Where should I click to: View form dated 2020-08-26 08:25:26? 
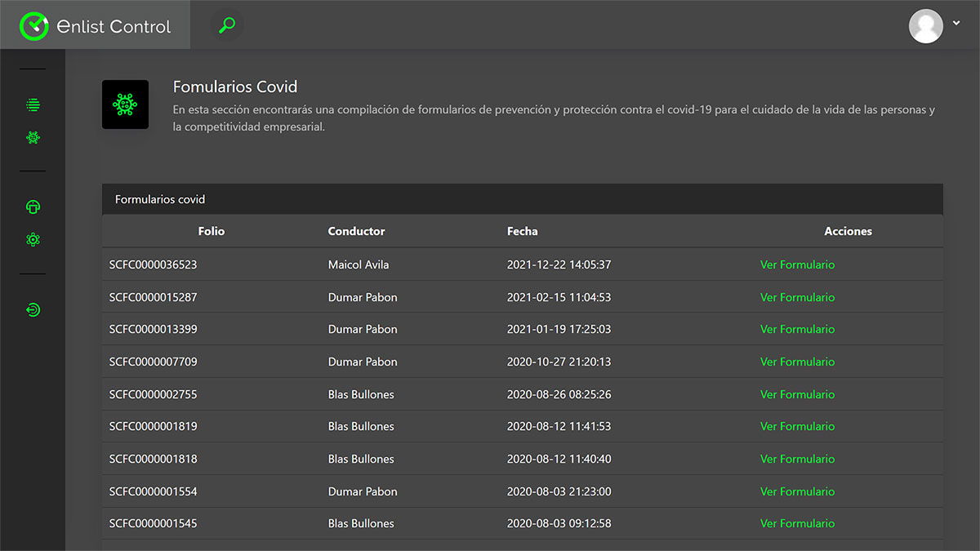(x=797, y=394)
